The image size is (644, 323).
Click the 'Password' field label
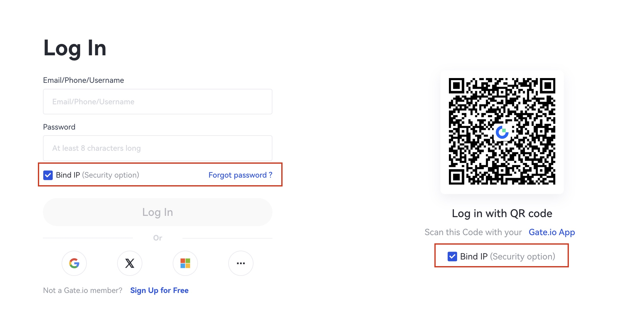click(x=59, y=127)
